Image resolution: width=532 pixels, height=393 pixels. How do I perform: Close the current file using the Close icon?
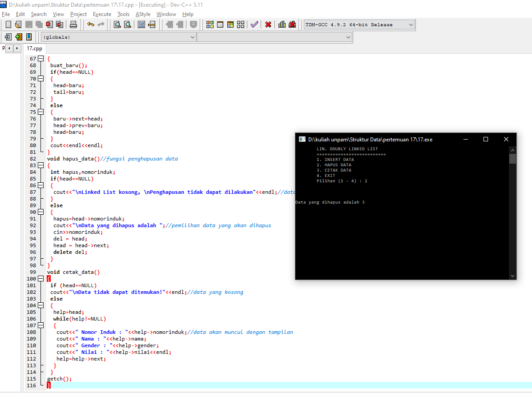click(x=49, y=24)
